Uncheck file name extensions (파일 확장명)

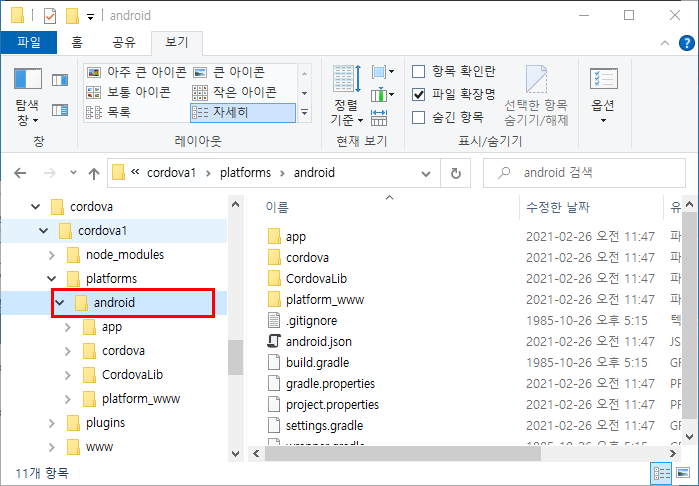[419, 95]
